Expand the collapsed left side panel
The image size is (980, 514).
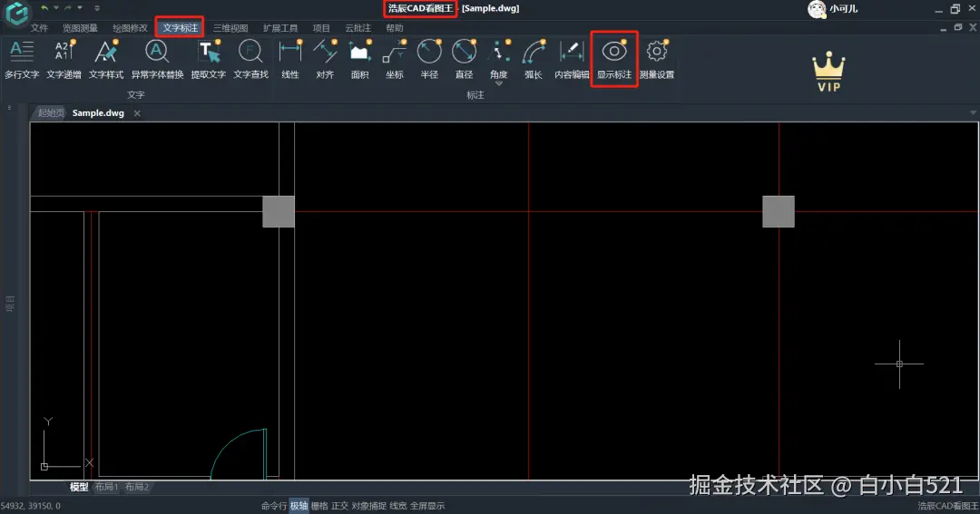tap(9, 304)
